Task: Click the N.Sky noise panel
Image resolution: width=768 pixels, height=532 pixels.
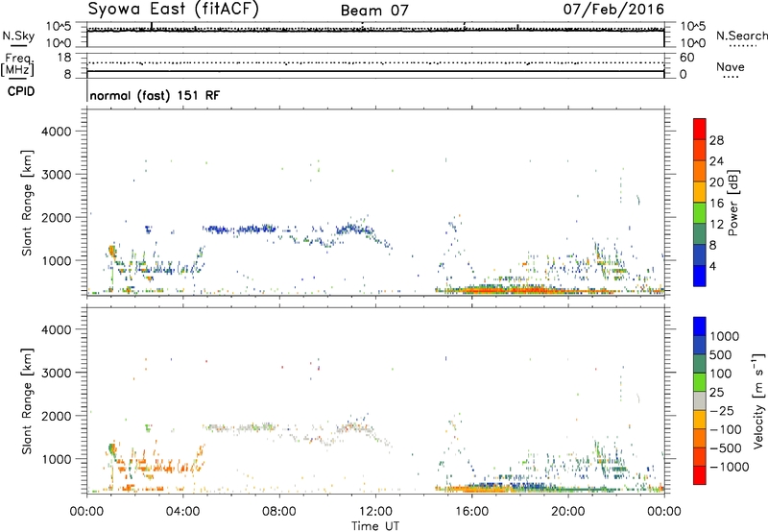Action: coord(375,35)
